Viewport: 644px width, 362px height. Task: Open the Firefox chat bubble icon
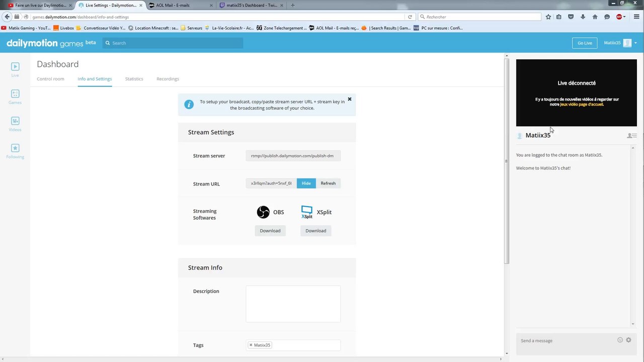pyautogui.click(x=607, y=17)
